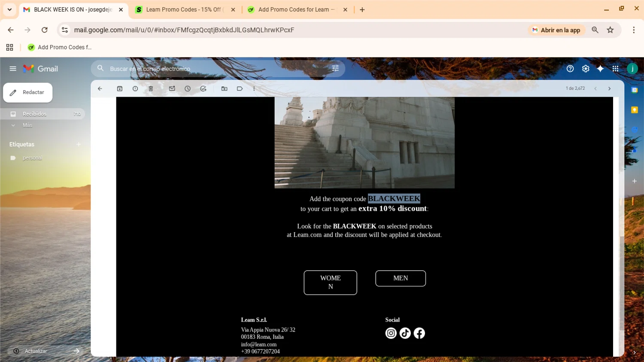The width and height of the screenshot is (644, 362).
Task: Click browser back button
Action: click(11, 30)
